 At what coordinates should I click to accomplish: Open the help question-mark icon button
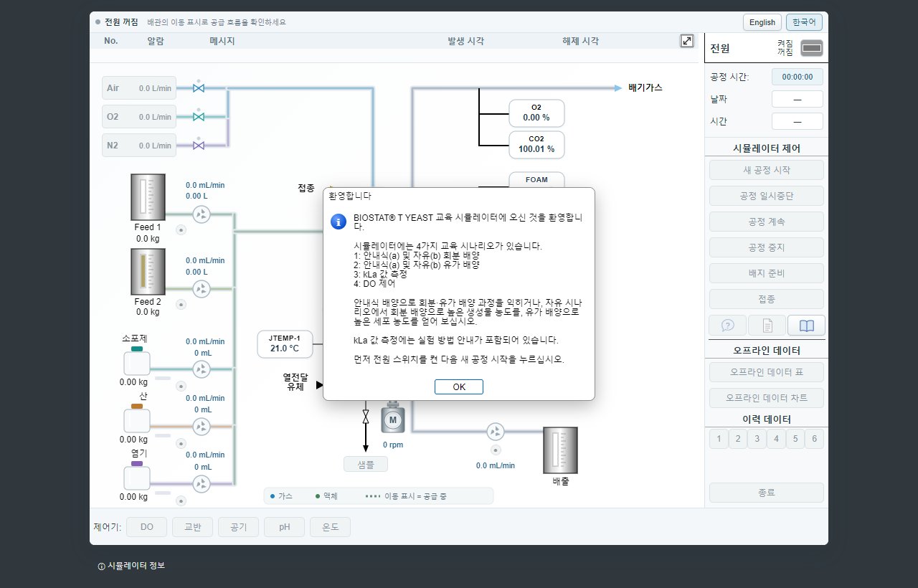click(x=728, y=326)
